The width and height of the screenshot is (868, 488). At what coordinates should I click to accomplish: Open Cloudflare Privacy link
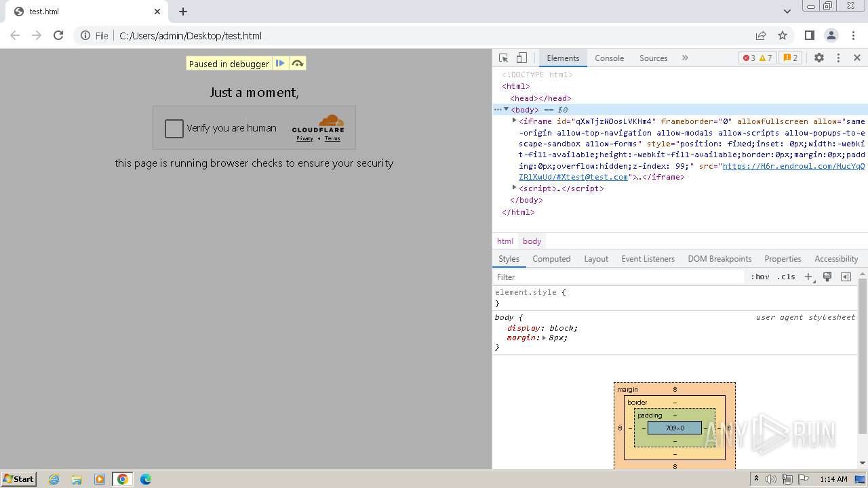tap(304, 138)
